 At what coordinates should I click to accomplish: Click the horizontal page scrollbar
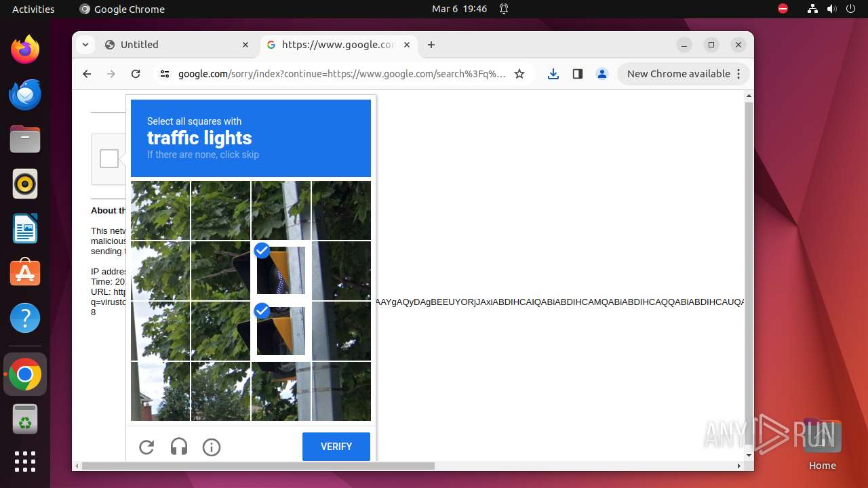258,466
